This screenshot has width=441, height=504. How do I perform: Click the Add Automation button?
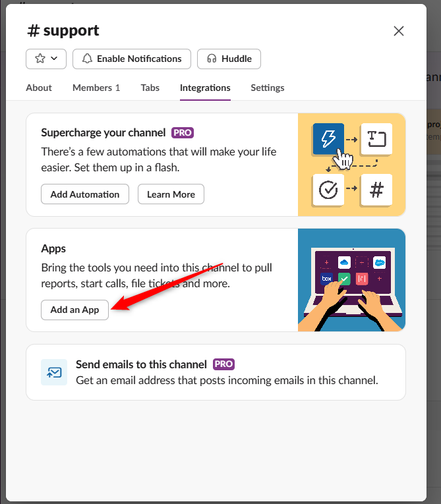85,194
